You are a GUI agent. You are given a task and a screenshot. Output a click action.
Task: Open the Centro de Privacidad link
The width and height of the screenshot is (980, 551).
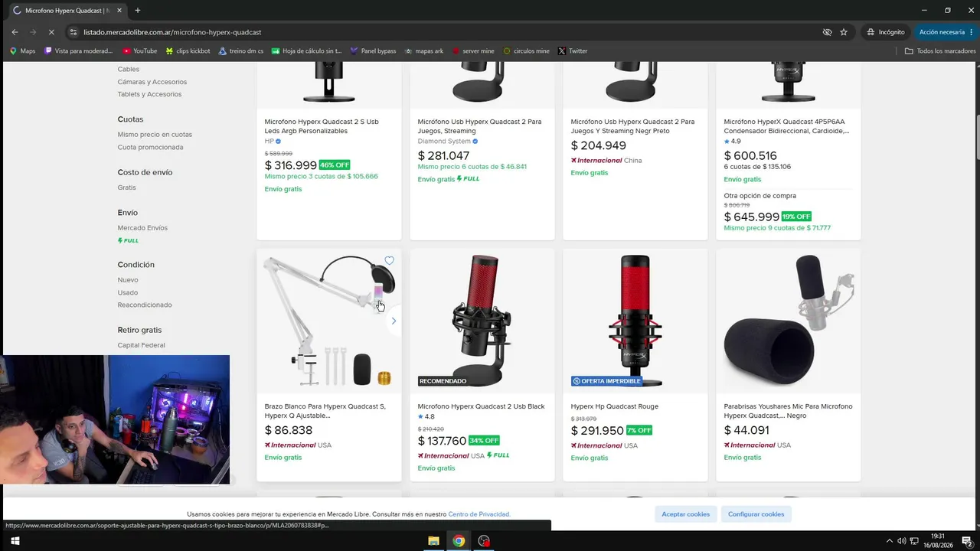479,514
